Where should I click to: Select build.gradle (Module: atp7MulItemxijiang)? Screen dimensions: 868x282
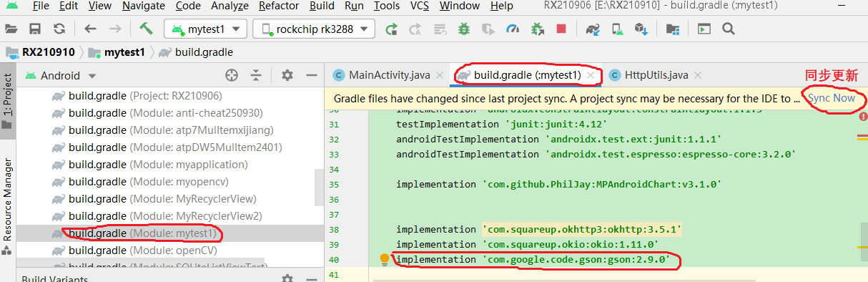(172, 130)
